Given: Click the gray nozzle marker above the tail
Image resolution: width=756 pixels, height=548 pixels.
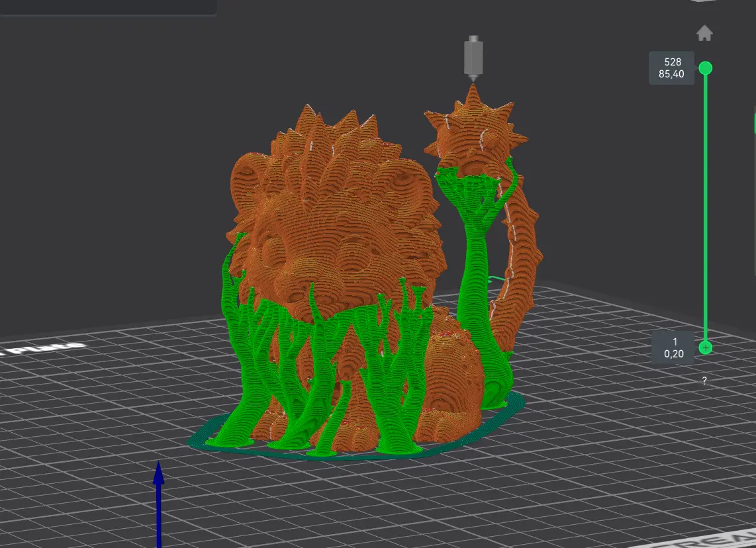Looking at the screenshot, I should (x=473, y=58).
